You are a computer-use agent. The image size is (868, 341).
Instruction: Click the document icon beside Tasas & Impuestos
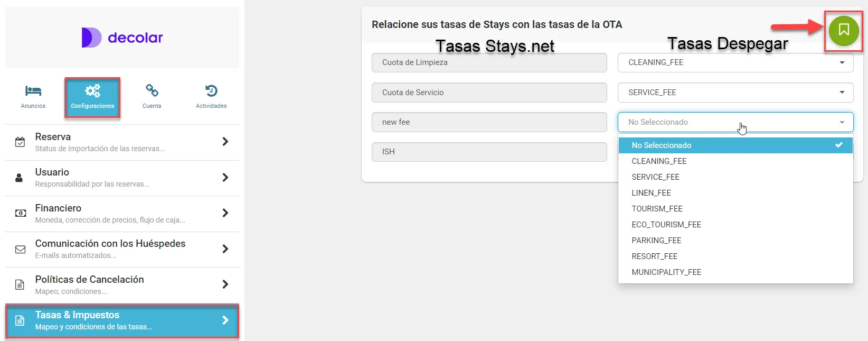click(x=20, y=320)
